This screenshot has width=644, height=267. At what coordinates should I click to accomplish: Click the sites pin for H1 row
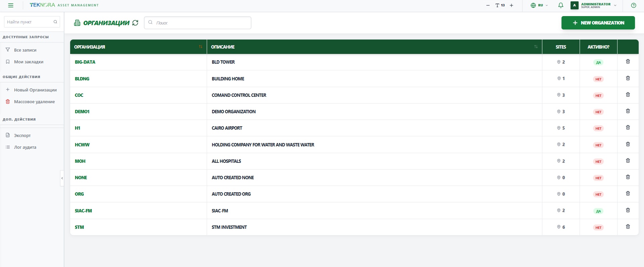coord(559,128)
